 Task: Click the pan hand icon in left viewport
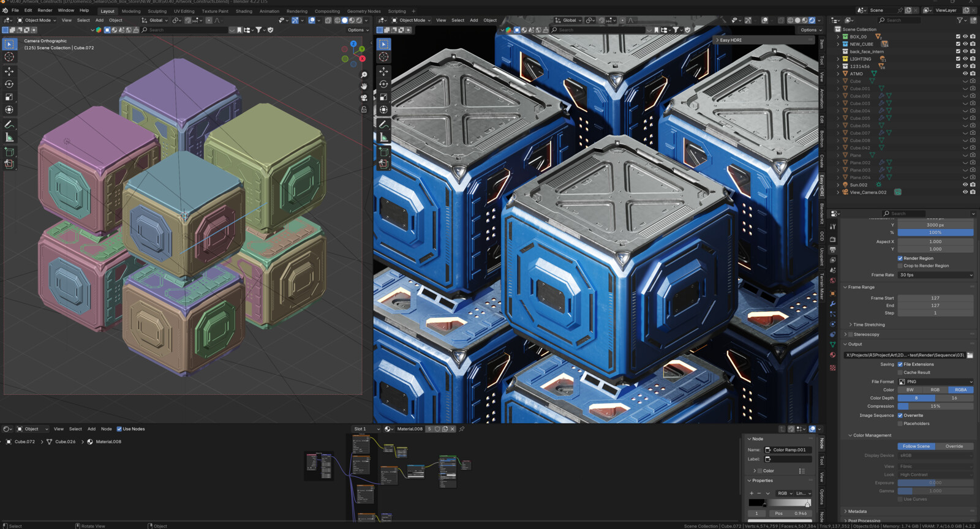(x=364, y=86)
